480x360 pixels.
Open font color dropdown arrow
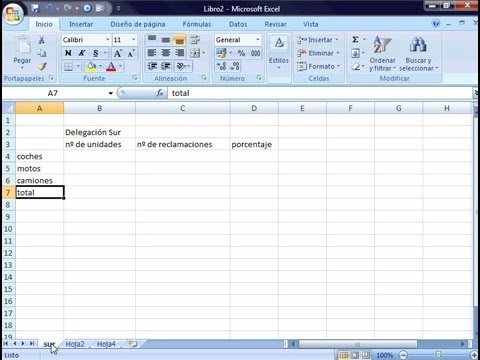click(120, 67)
